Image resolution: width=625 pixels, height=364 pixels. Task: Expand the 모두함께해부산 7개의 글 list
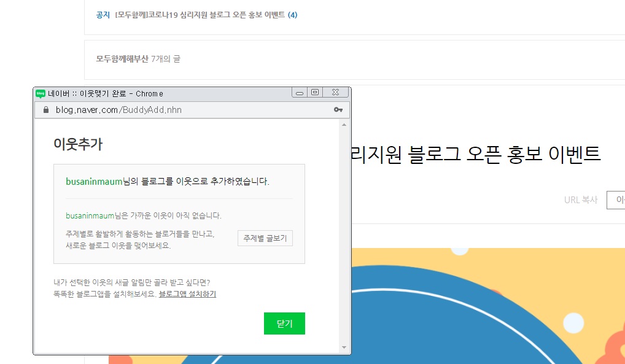(138, 59)
